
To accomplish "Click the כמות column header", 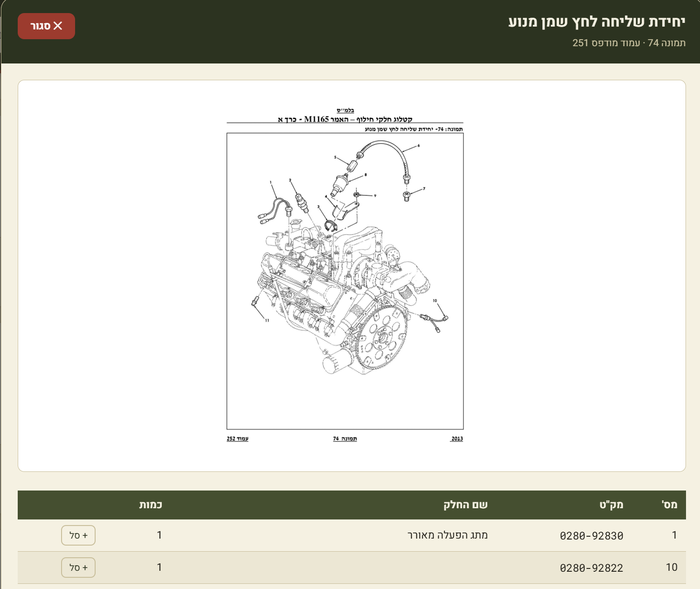I will (151, 505).
